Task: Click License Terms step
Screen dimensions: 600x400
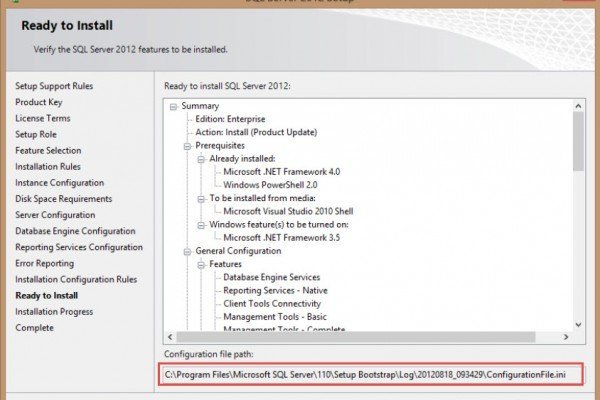Action: (x=43, y=118)
